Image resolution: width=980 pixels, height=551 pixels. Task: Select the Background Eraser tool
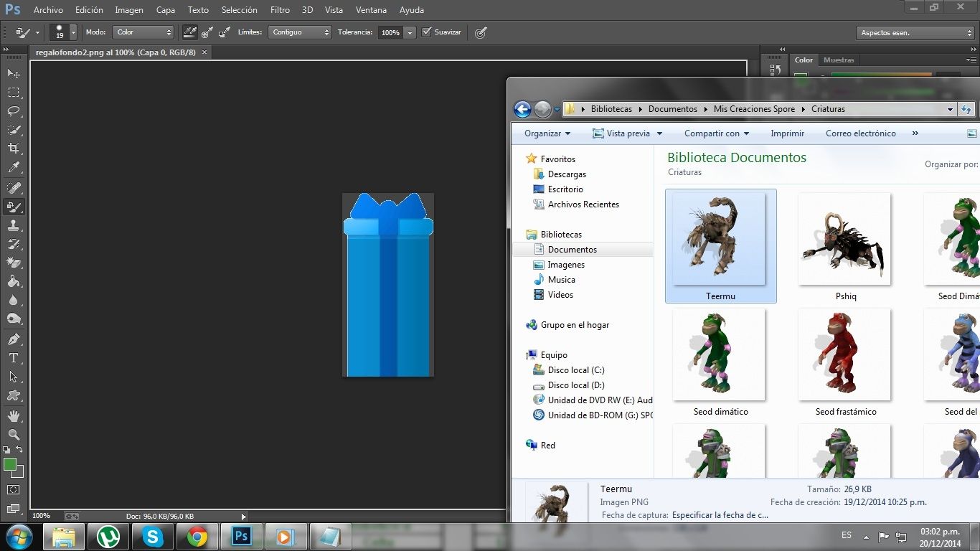click(x=14, y=263)
